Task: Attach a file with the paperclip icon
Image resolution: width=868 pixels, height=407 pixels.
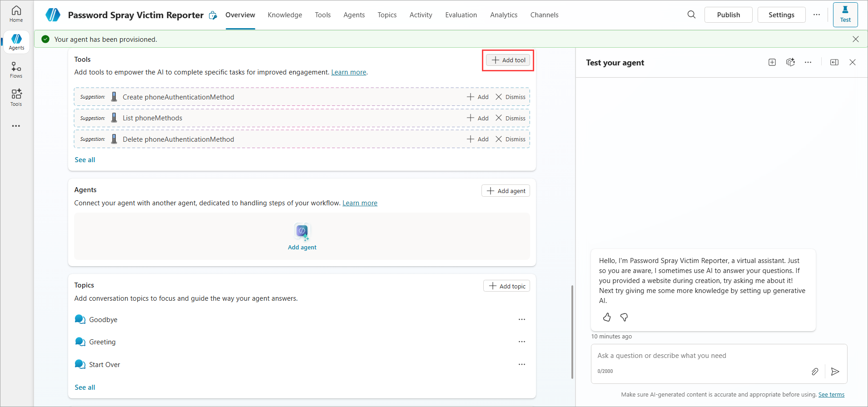Action: coord(815,372)
